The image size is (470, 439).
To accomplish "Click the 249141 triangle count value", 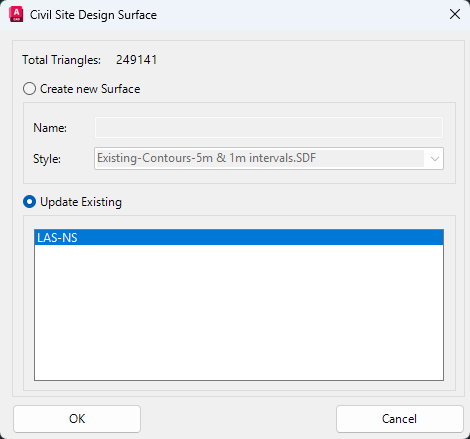I will click(136, 60).
